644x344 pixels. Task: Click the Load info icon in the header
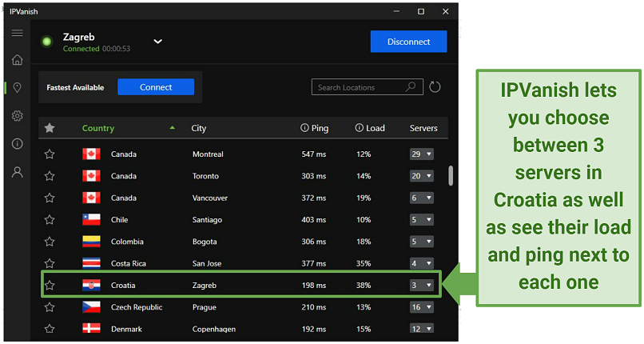[359, 128]
